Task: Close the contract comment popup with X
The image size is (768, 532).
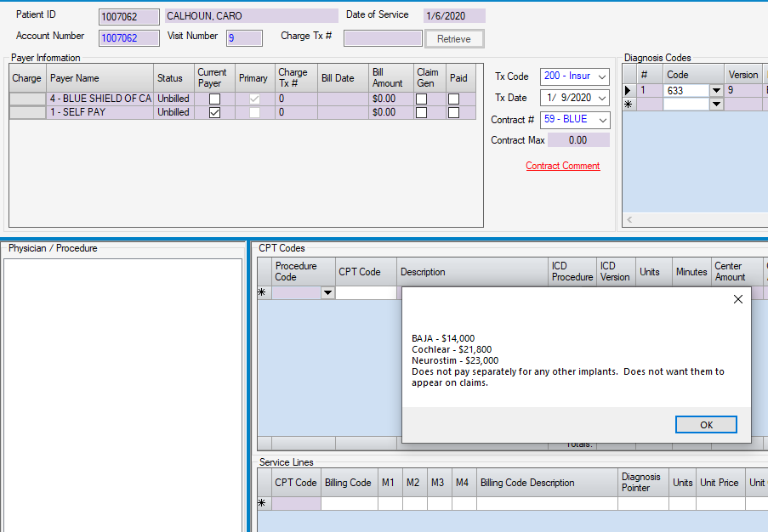Action: coord(737,299)
